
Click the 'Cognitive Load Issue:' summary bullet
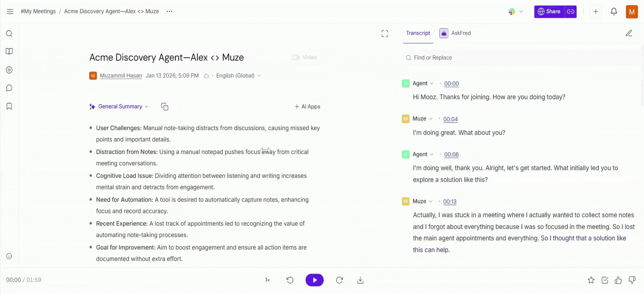(x=201, y=181)
